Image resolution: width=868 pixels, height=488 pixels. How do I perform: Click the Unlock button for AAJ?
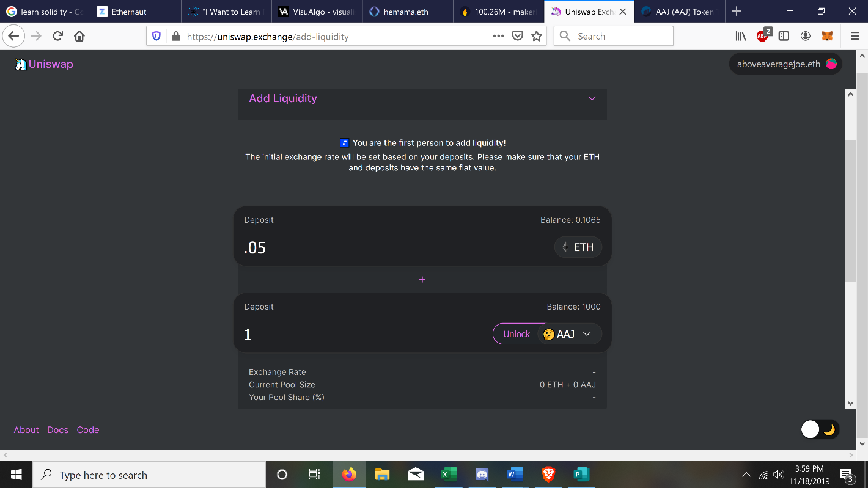[517, 334]
